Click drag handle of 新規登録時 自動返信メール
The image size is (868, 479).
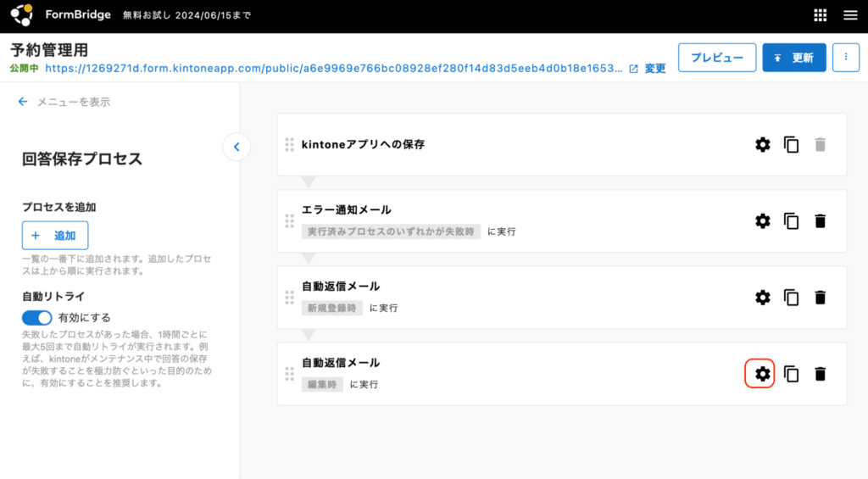click(290, 298)
